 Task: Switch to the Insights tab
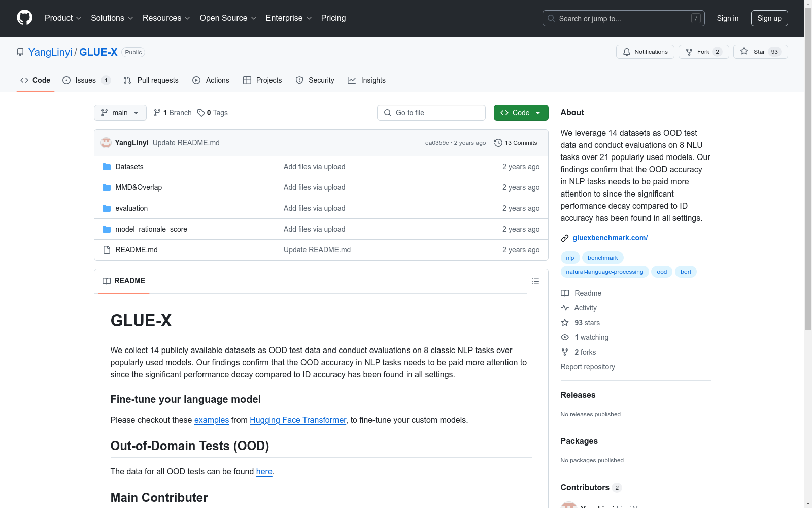coord(366,80)
